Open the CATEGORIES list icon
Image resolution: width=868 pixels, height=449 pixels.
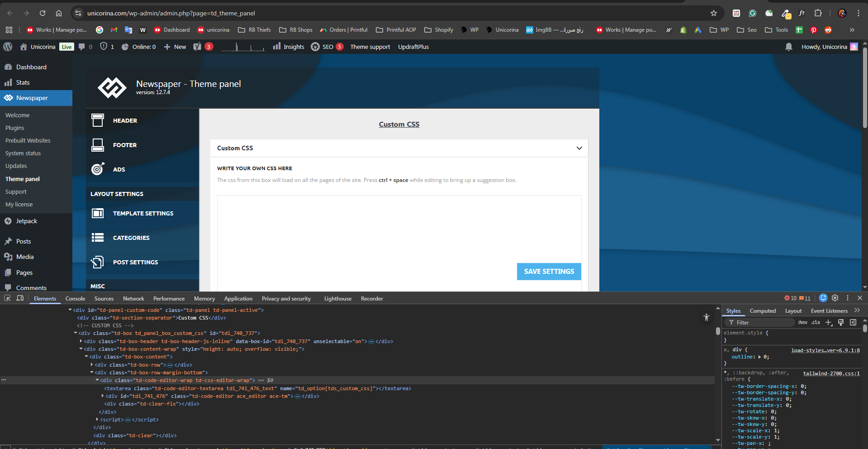[x=98, y=237]
